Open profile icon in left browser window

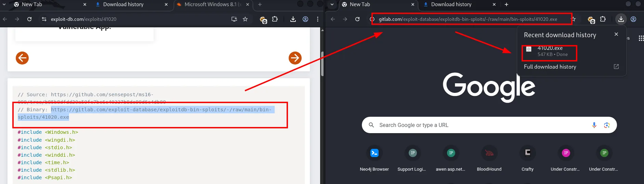click(305, 19)
